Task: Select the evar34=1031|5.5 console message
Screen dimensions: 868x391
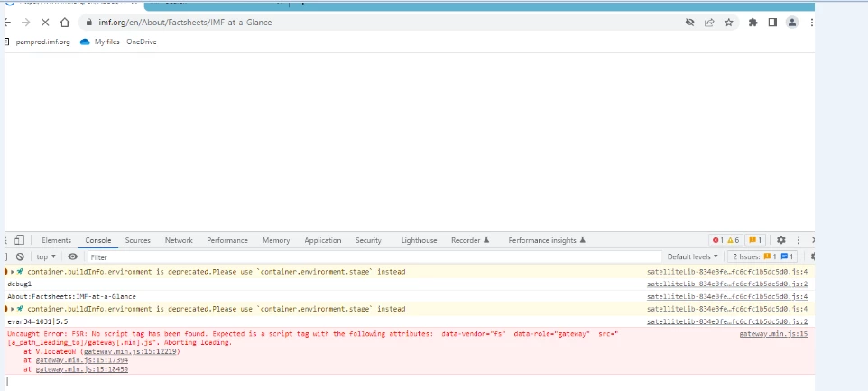Action: coord(38,321)
